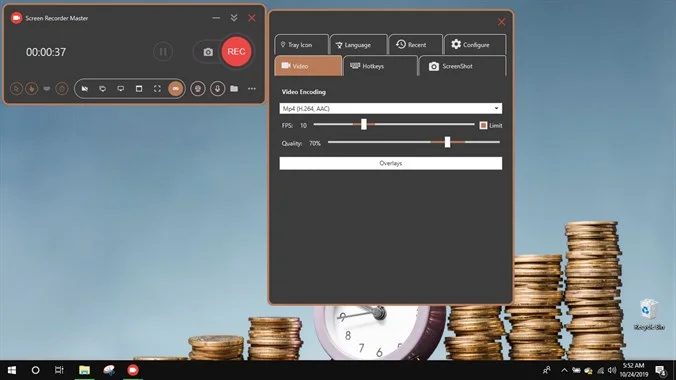Click the Overlays button
676x380 pixels.
point(391,163)
